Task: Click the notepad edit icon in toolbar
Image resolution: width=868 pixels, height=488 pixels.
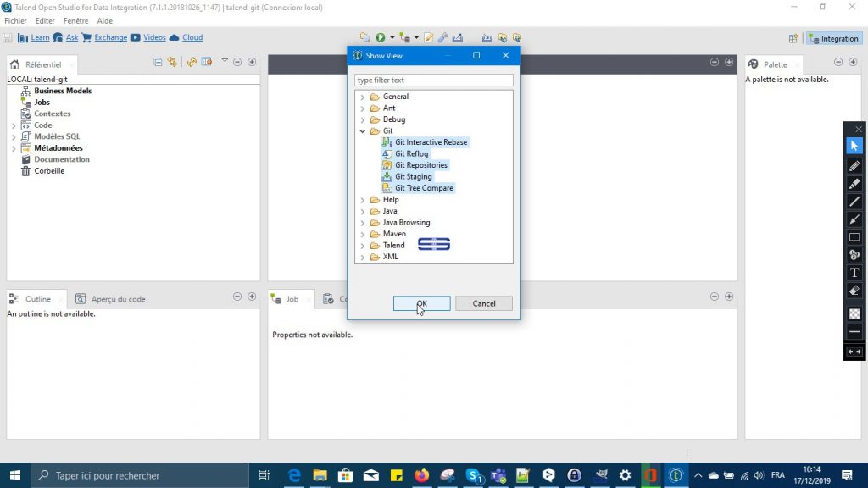Action: (x=428, y=37)
